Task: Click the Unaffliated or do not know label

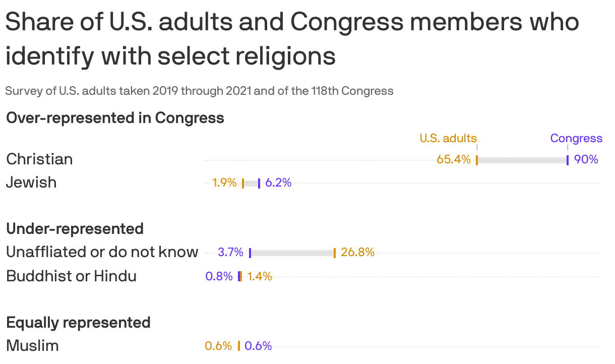Action: point(102,252)
